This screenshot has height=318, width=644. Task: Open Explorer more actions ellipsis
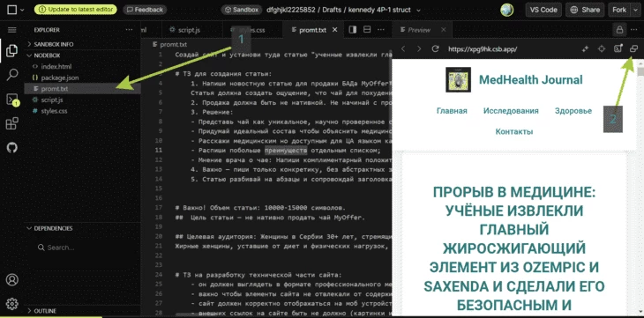point(129,30)
